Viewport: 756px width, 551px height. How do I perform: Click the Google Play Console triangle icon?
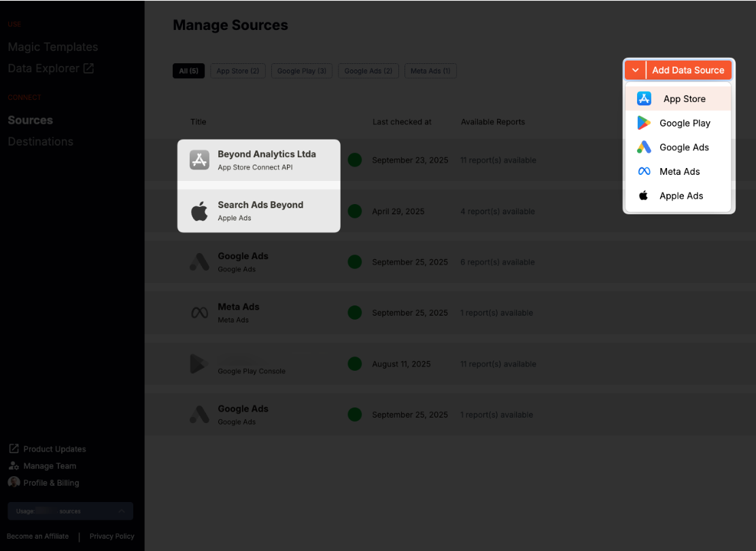pyautogui.click(x=198, y=363)
